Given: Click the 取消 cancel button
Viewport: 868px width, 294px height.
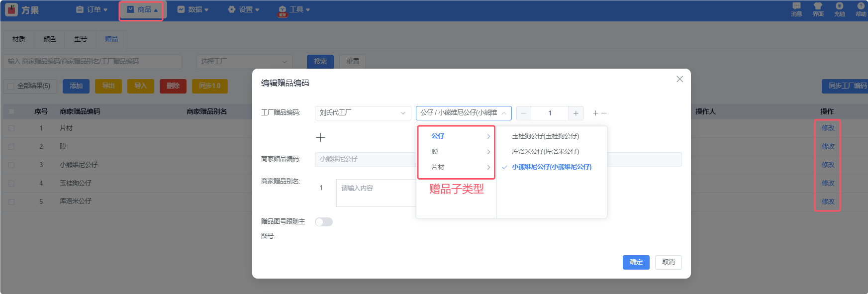Looking at the screenshot, I should click(668, 262).
